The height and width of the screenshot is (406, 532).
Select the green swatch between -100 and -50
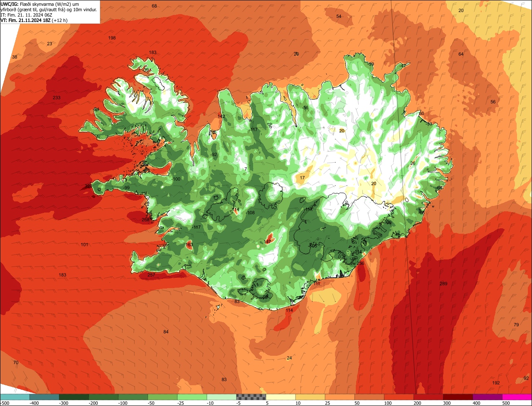[133, 397]
